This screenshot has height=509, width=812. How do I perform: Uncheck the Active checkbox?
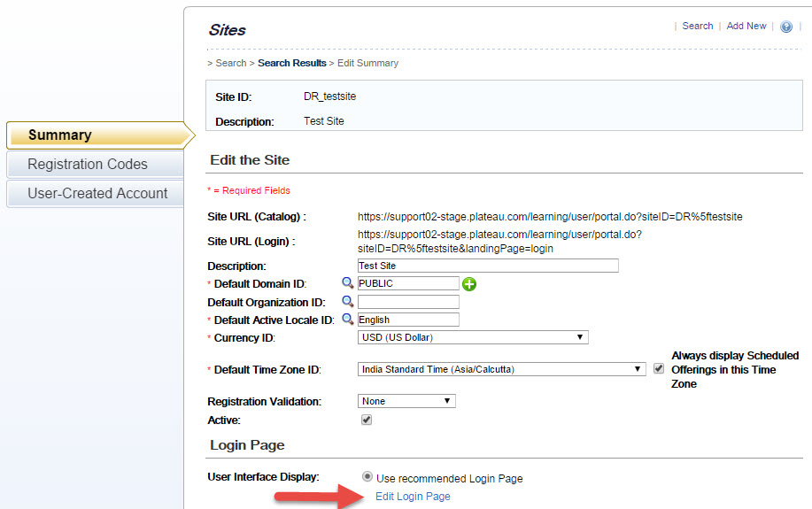pyautogui.click(x=366, y=420)
